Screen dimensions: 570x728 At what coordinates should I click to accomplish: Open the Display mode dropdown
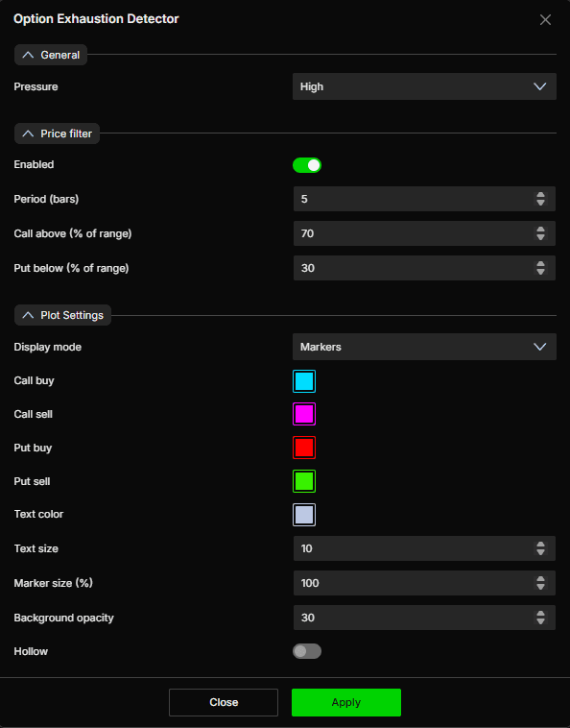click(424, 347)
